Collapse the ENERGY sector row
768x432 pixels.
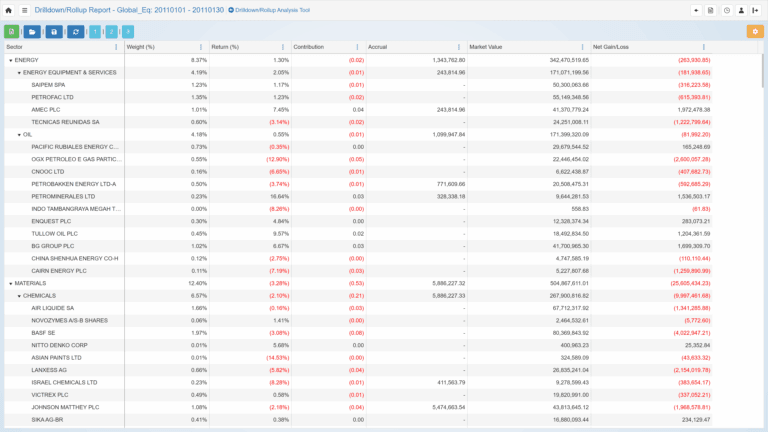11,60
